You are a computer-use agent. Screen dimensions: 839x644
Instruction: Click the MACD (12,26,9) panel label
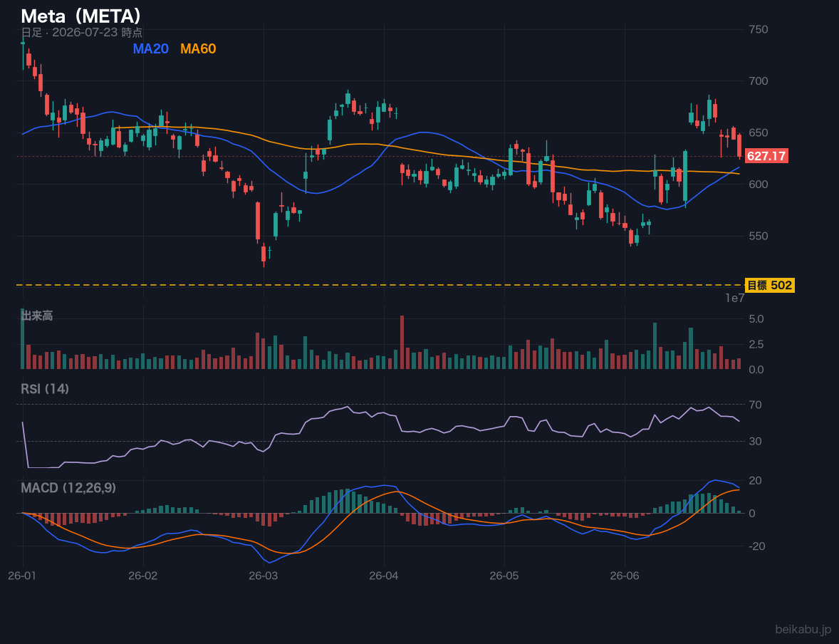point(68,488)
